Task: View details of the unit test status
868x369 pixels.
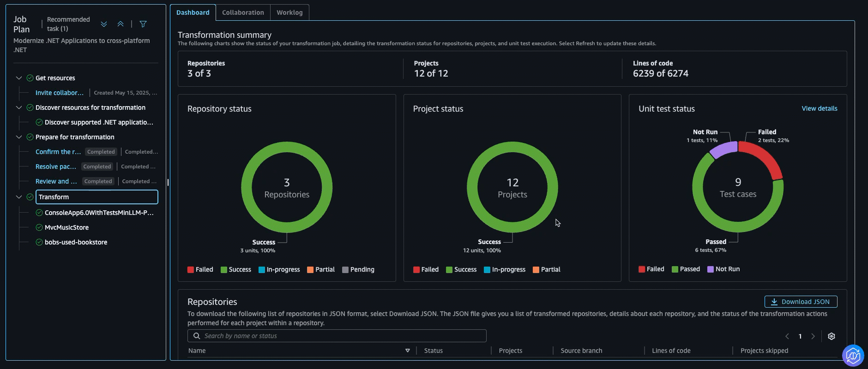Action: click(x=820, y=108)
